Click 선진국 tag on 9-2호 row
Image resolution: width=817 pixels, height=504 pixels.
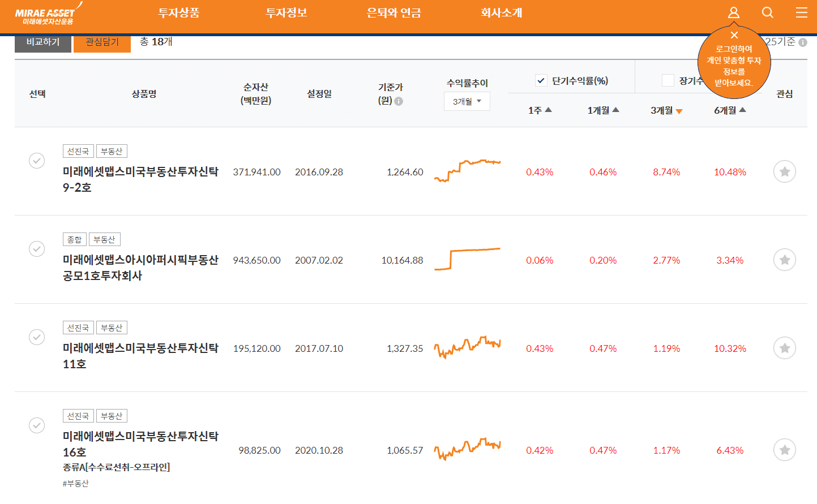(78, 151)
